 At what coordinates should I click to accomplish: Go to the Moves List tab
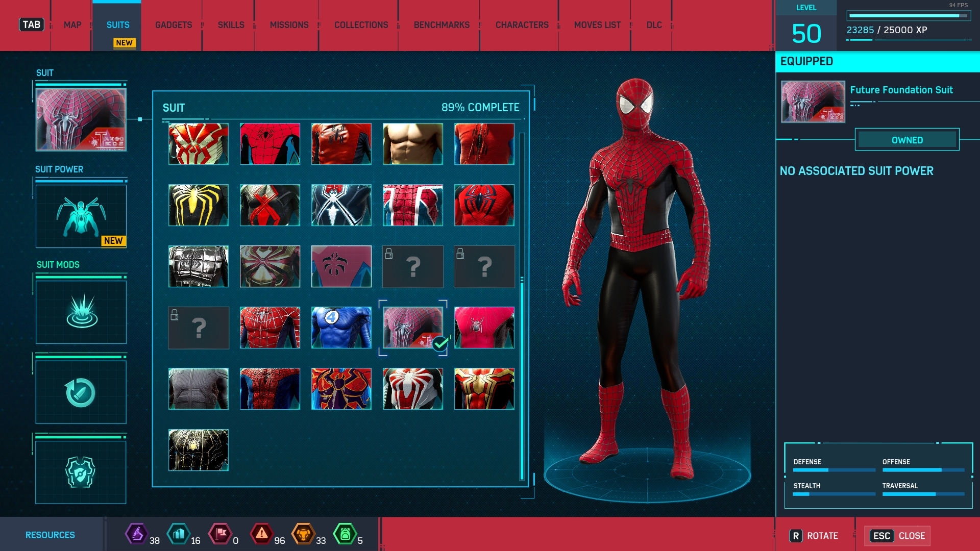coord(597,25)
